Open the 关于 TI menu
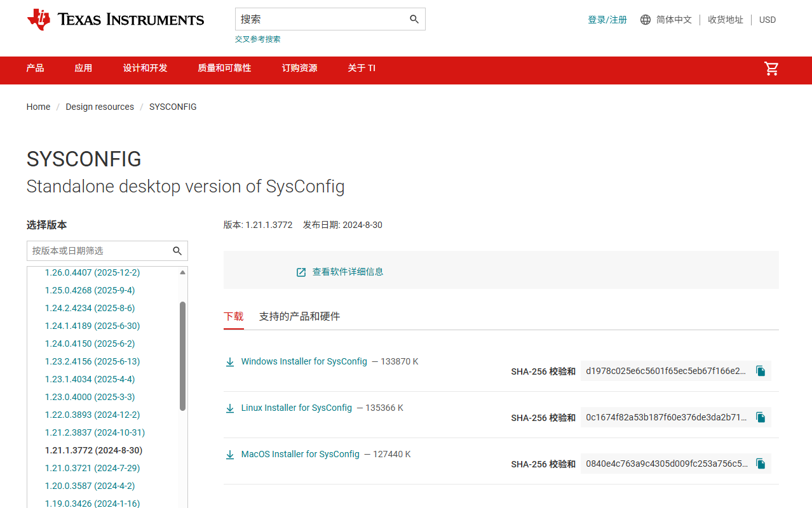Screen dimensions: 812x508 [x=362, y=68]
